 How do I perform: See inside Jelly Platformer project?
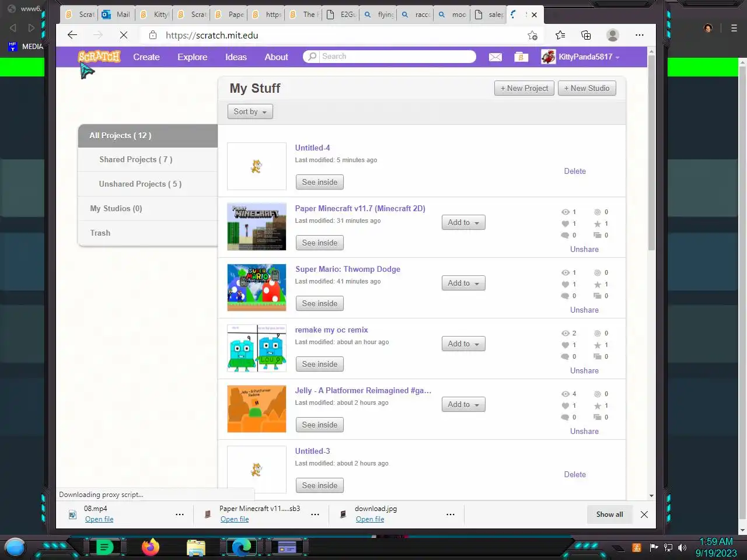click(320, 425)
